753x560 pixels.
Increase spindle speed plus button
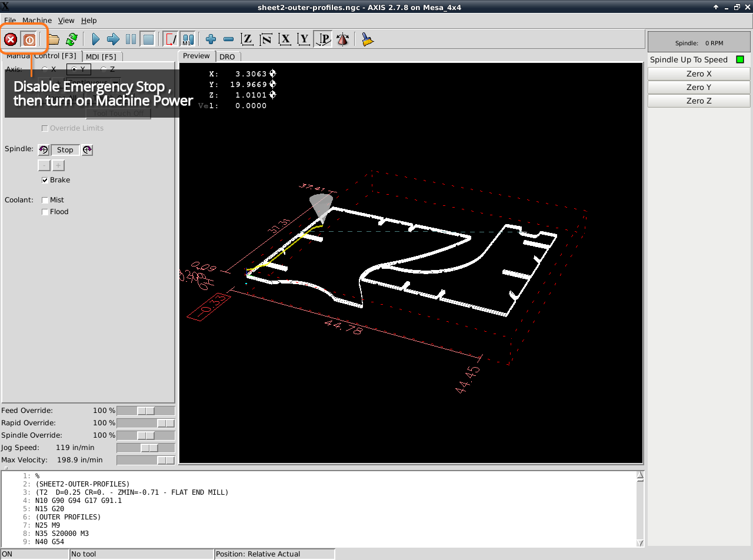point(58,165)
